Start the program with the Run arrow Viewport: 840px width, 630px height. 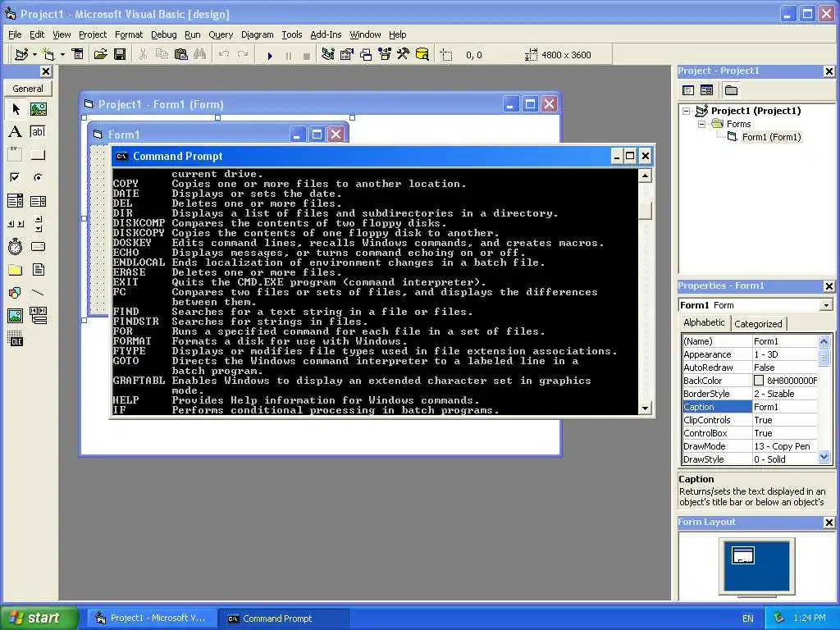point(270,55)
